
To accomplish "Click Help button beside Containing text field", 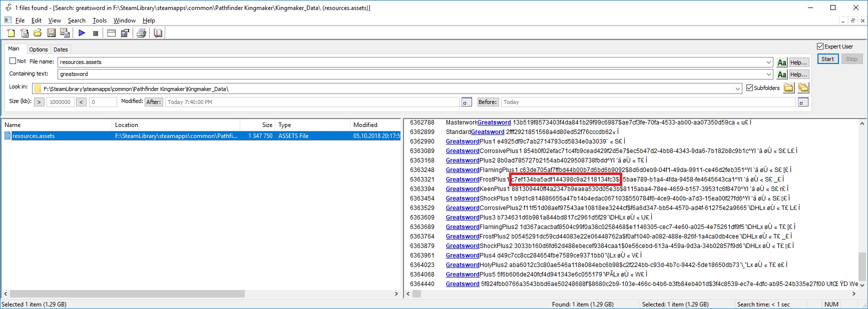I will coord(799,74).
